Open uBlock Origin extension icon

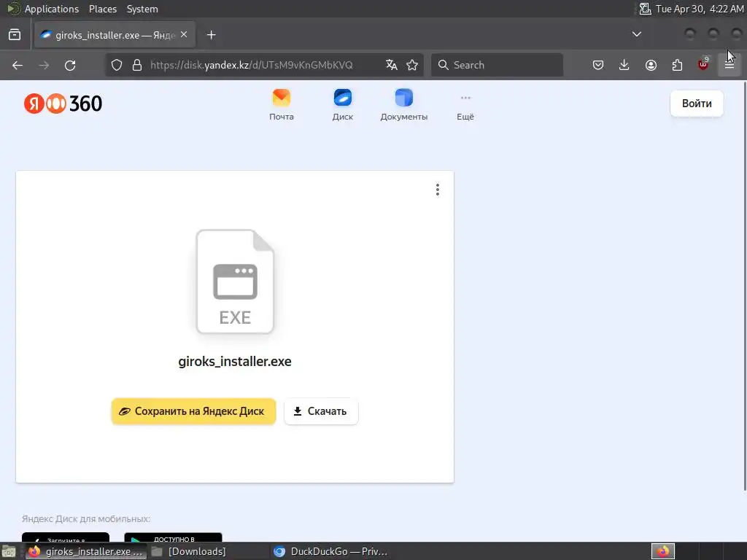(x=703, y=64)
